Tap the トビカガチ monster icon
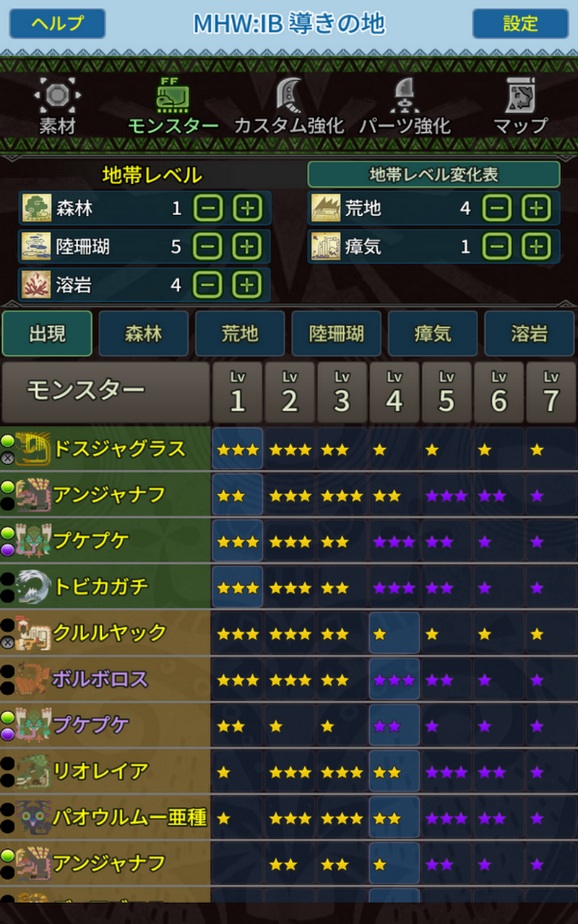 coord(33,585)
